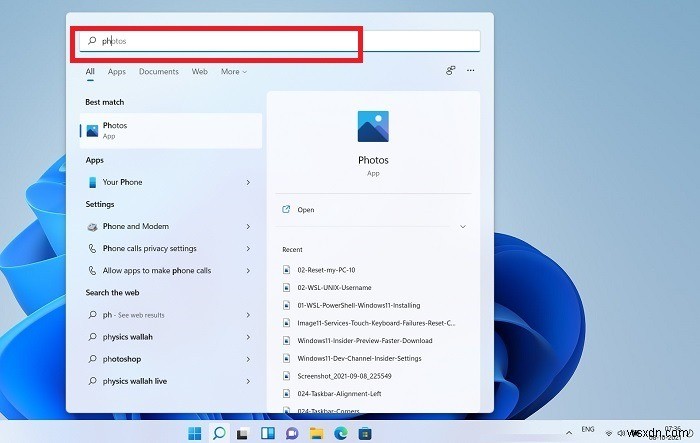Open recent file Windows11-Dev-Channel-Insider-Settings
This screenshot has height=443, width=700.
tap(359, 358)
